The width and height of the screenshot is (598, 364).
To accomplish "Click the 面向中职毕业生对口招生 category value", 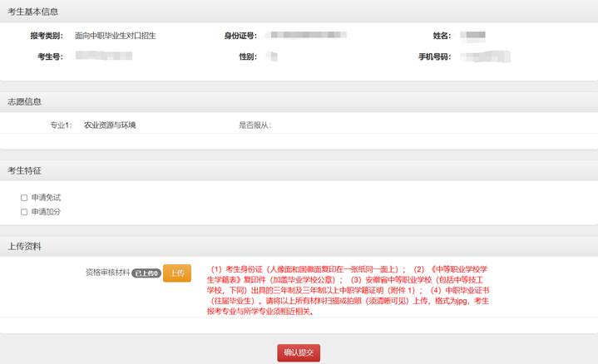I will pyautogui.click(x=115, y=37).
